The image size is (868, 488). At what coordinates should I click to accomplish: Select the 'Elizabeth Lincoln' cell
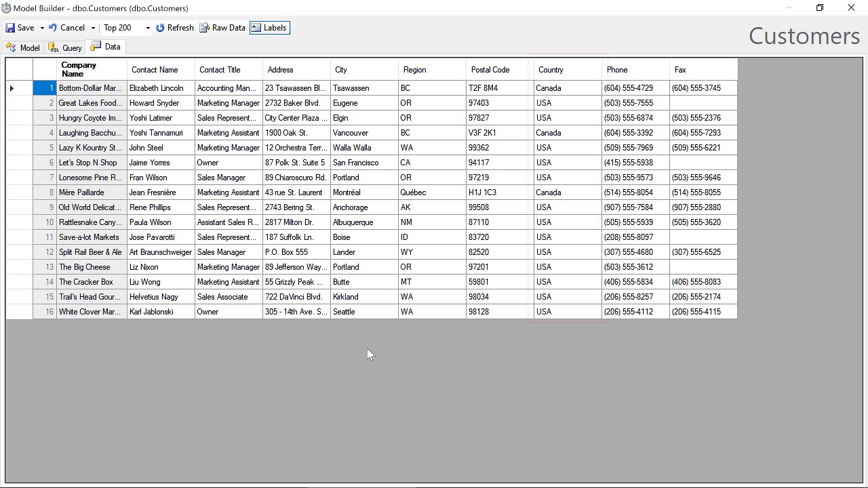tap(161, 88)
